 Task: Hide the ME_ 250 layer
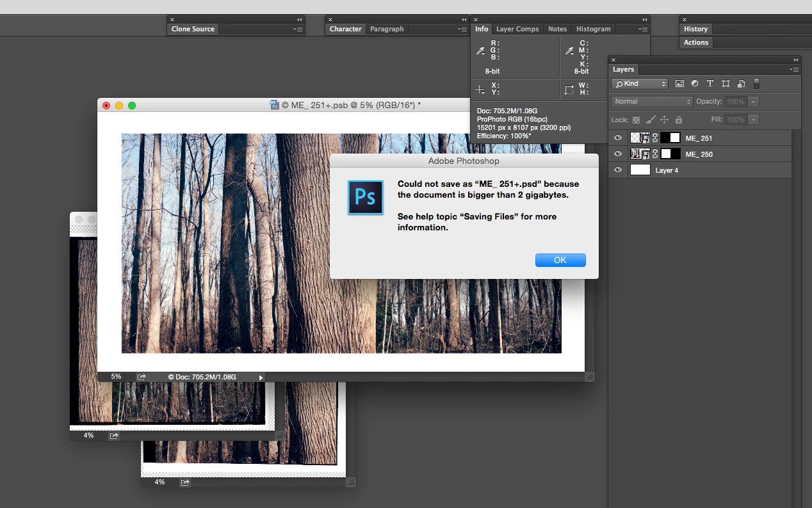tap(618, 154)
